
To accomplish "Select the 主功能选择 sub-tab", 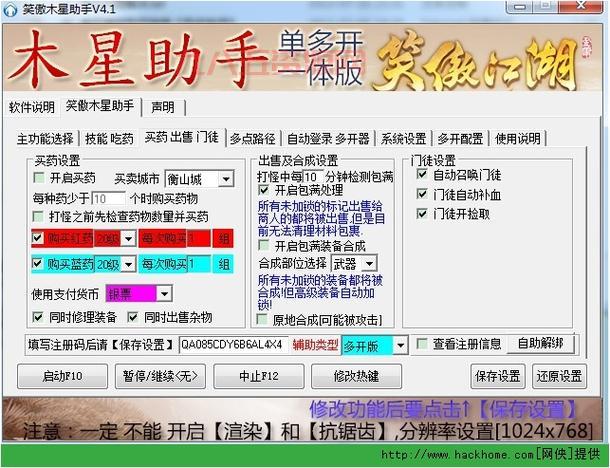I will point(45,138).
